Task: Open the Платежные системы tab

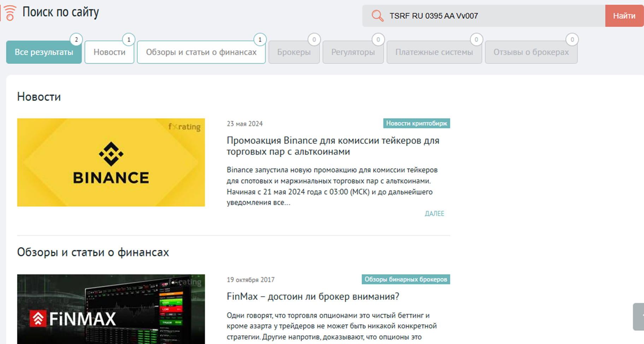Action: (x=434, y=52)
